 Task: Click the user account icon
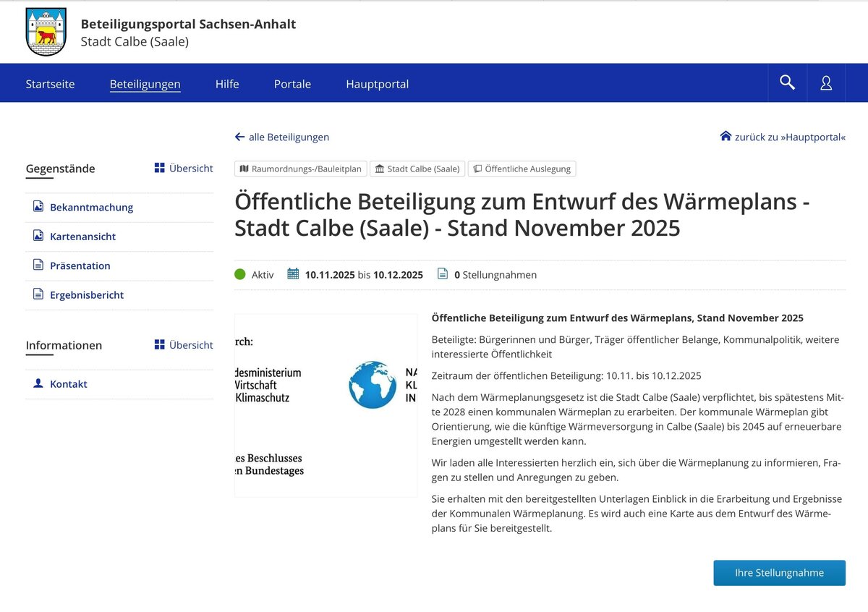[x=826, y=83]
